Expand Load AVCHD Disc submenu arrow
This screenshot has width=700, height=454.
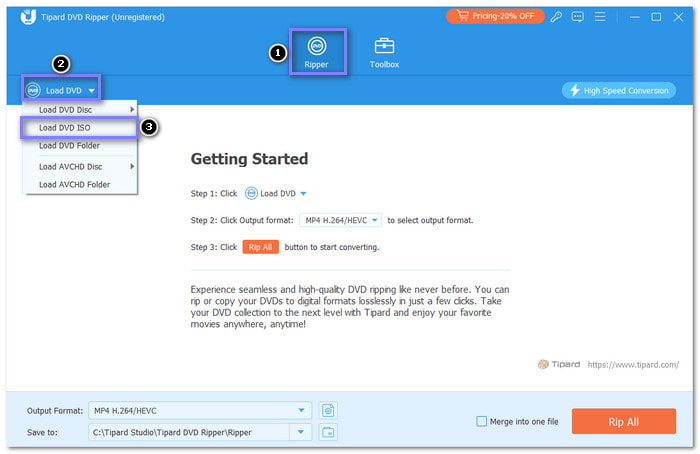[x=132, y=167]
